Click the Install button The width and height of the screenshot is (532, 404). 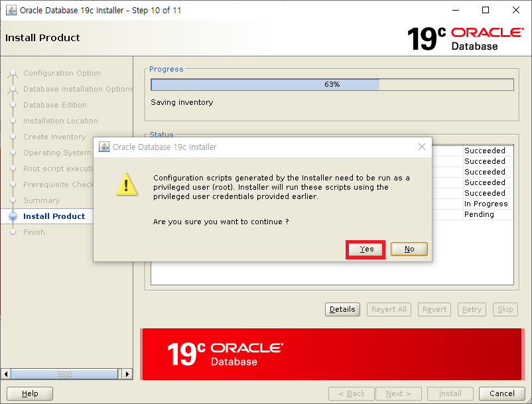[x=450, y=393]
